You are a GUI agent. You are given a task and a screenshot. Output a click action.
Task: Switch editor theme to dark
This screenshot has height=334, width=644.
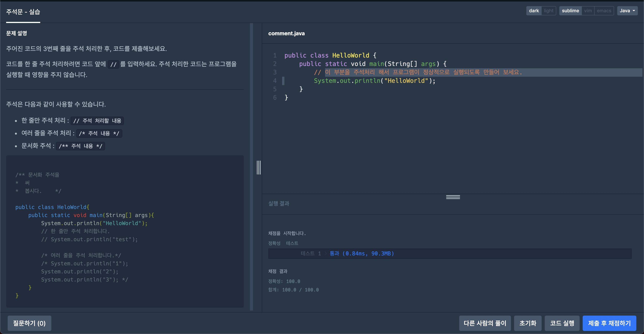534,11
